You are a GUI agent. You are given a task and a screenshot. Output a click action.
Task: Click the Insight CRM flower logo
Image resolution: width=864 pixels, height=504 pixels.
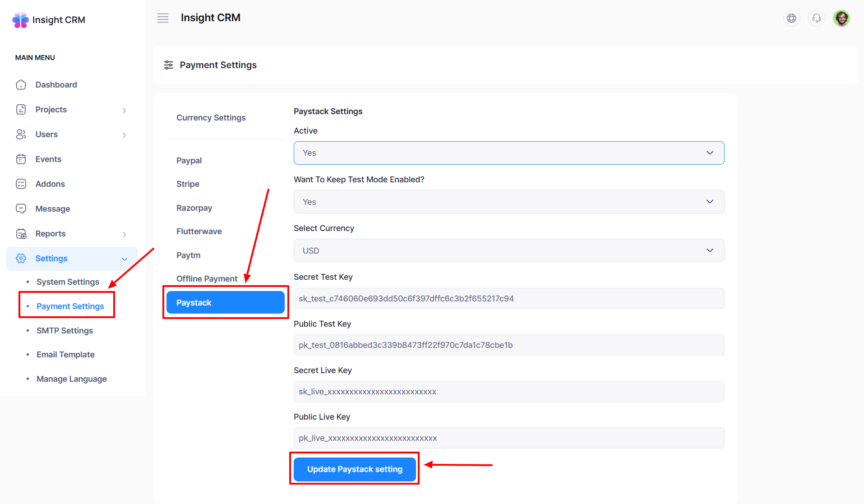[x=20, y=20]
